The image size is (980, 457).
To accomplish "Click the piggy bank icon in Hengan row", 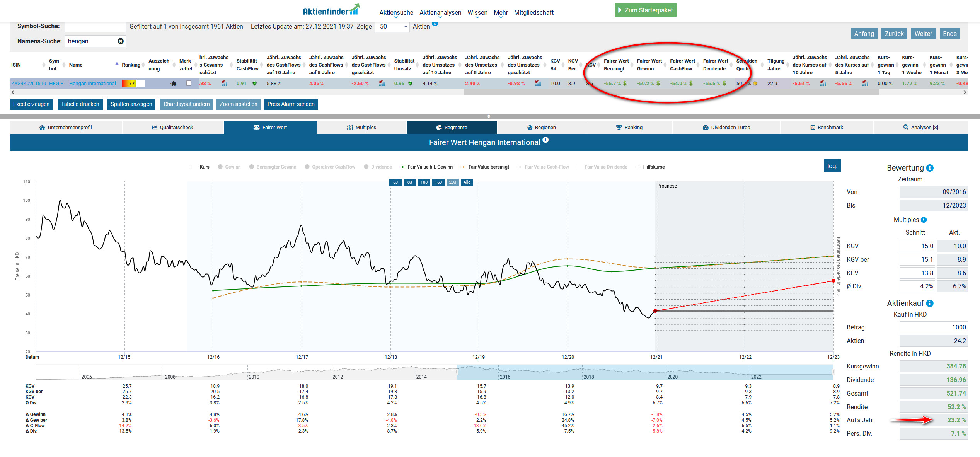I will click(174, 84).
